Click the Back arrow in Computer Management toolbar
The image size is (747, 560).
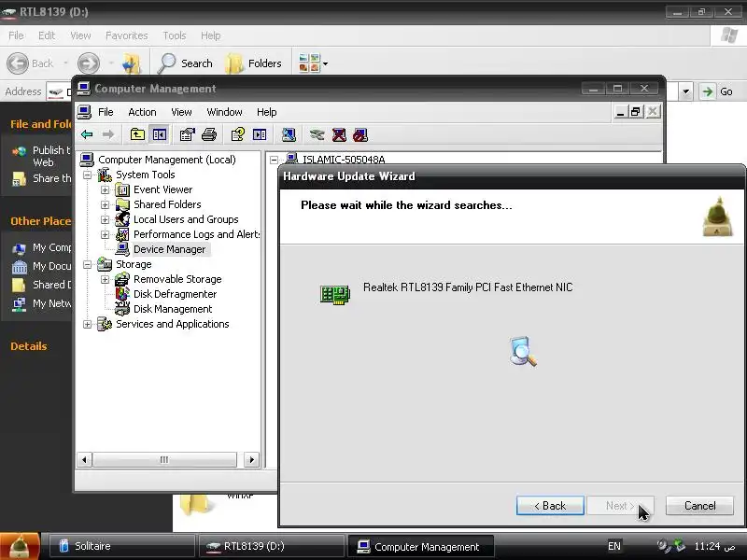[87, 134]
